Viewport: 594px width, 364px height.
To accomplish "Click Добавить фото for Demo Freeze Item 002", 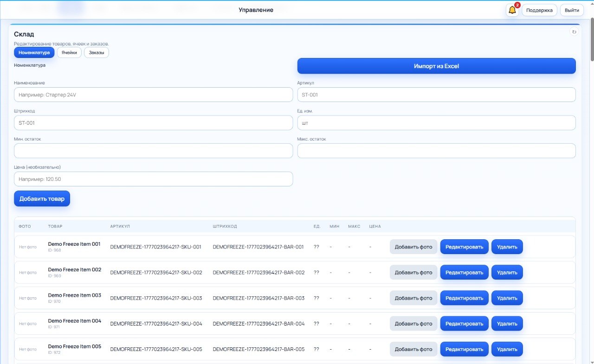I will point(413,272).
